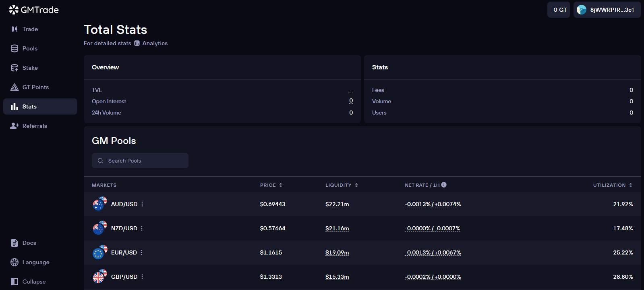Screen dimensions: 644x290
Task: Click the AUD/USD flag icon
Action: (x=99, y=204)
